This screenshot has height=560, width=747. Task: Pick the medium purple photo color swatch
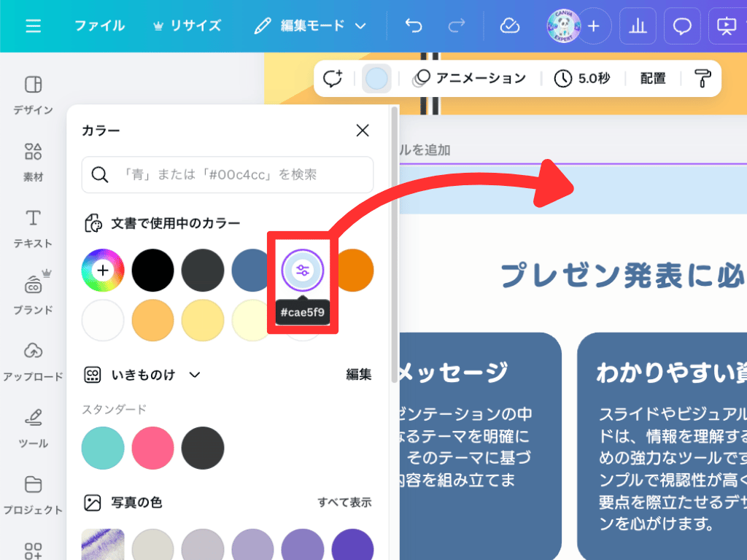click(x=303, y=544)
